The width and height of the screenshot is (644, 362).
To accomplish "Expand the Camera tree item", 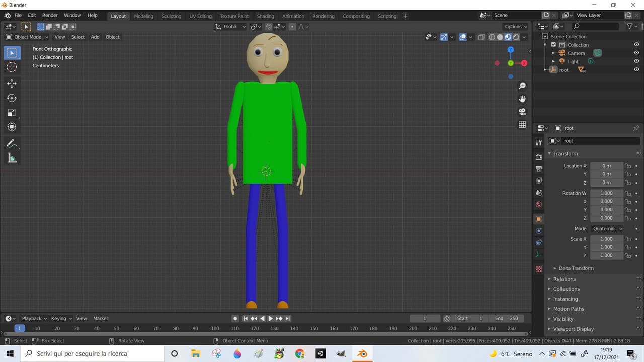I will pos(554,53).
